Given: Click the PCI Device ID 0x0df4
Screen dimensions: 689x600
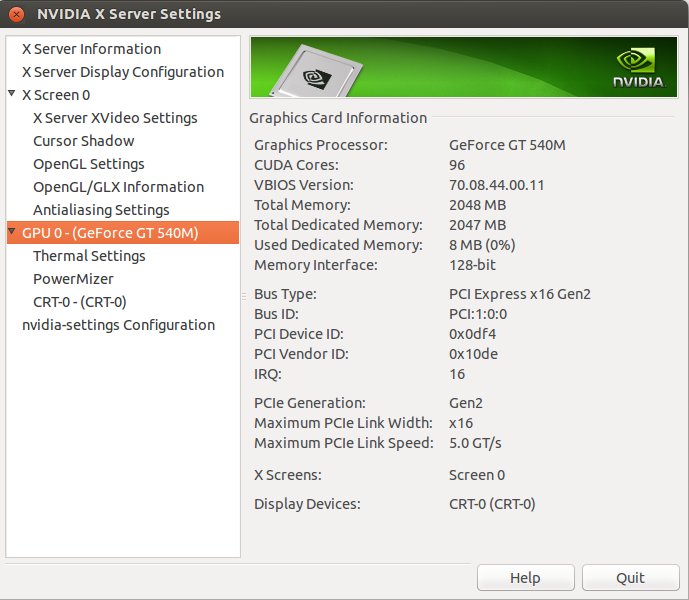Looking at the screenshot, I should tap(472, 334).
